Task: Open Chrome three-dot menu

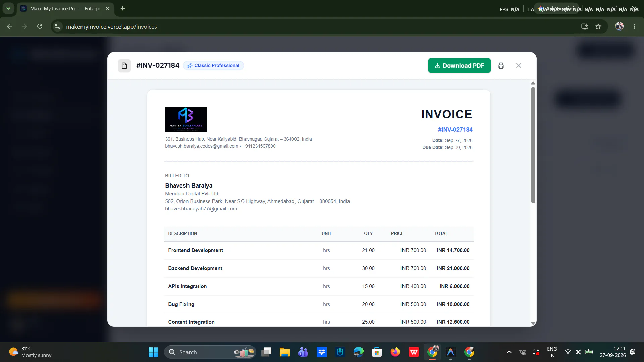Action: [634, 26]
